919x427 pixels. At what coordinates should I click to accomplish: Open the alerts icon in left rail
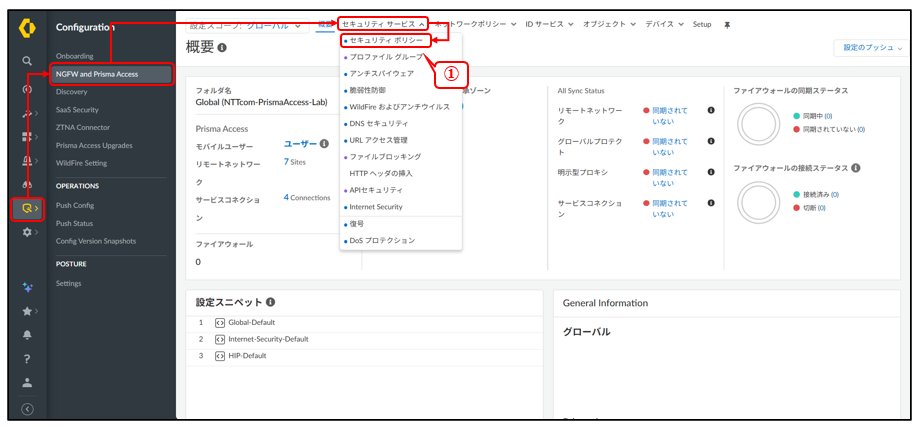[x=27, y=160]
